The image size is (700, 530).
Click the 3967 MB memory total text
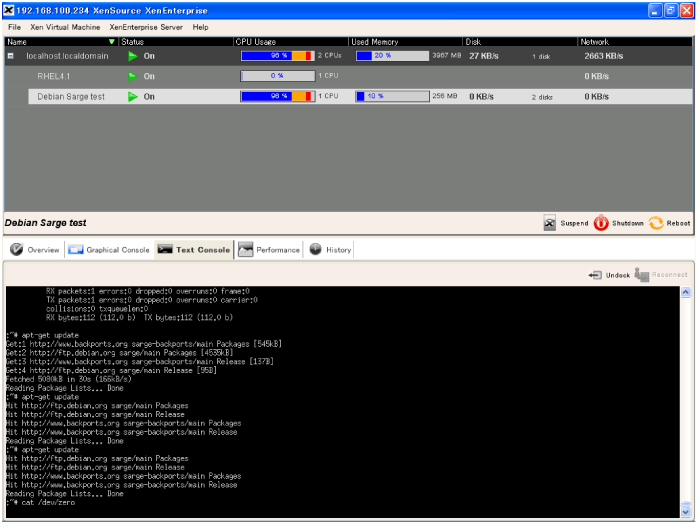tap(446, 55)
